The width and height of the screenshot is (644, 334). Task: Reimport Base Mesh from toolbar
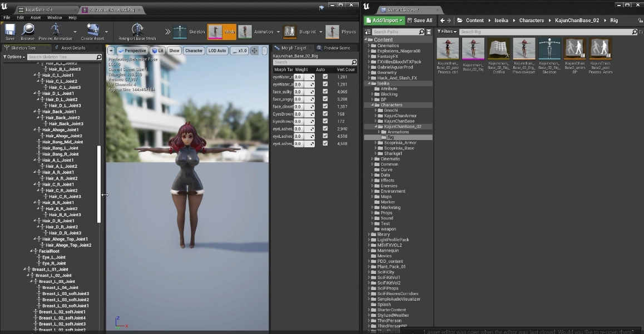[137, 32]
